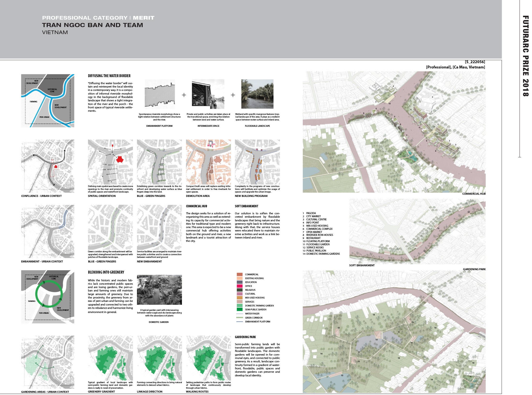The width and height of the screenshot is (532, 395).
Task: Click the Mix-Used Housing legend swatch
Action: click(x=239, y=298)
